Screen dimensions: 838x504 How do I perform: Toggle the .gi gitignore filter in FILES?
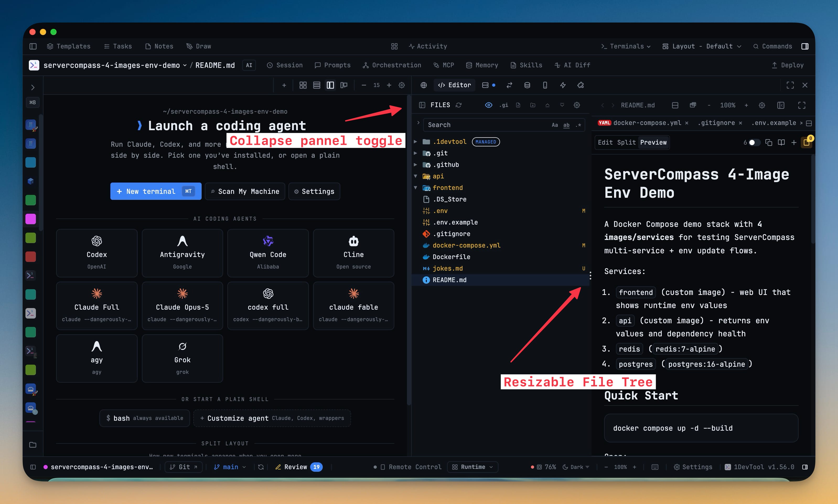coord(503,105)
